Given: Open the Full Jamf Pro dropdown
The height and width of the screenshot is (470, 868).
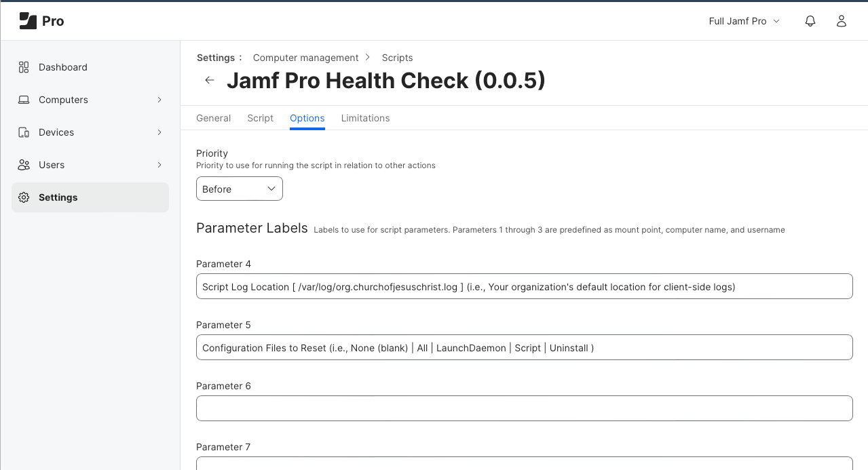Looking at the screenshot, I should tap(744, 21).
